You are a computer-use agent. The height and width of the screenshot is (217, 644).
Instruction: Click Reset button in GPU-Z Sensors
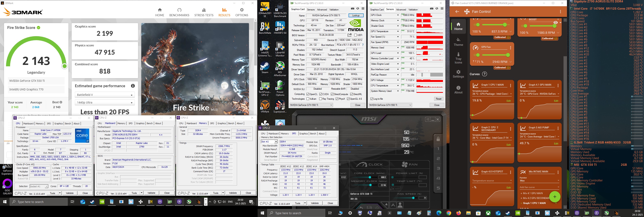click(438, 99)
